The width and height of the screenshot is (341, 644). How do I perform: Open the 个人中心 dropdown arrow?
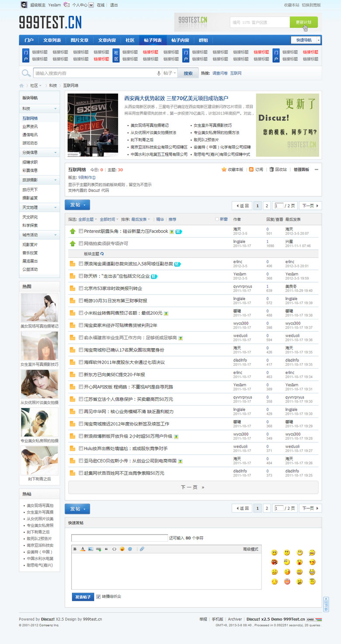[91, 5]
